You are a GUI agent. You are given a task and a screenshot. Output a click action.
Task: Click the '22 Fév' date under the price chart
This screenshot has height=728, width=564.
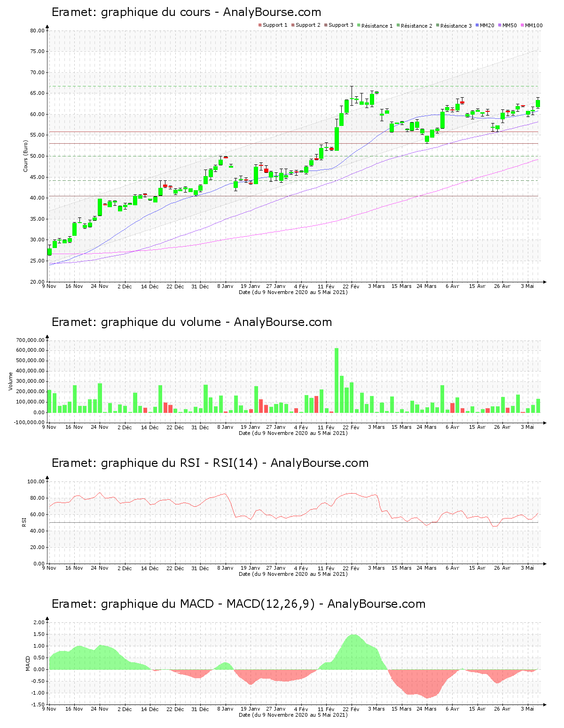click(351, 286)
